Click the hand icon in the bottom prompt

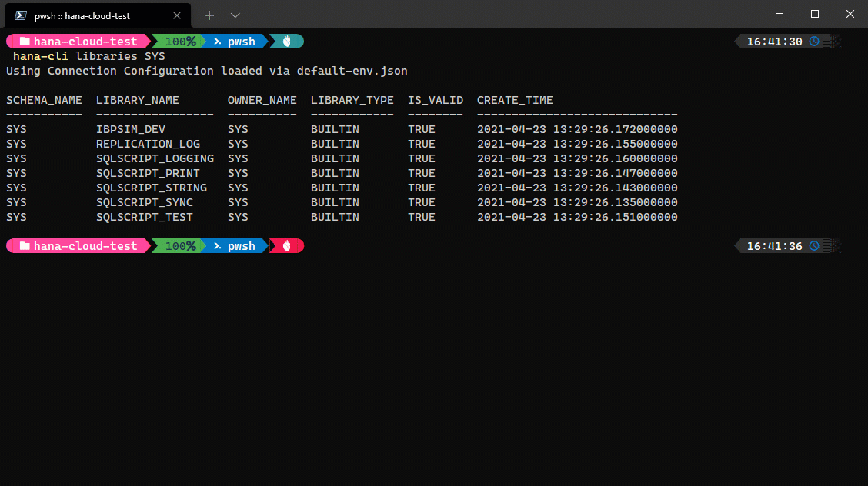[285, 245]
